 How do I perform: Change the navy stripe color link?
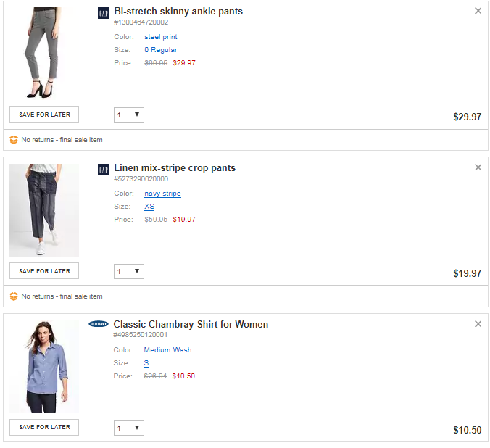click(162, 194)
